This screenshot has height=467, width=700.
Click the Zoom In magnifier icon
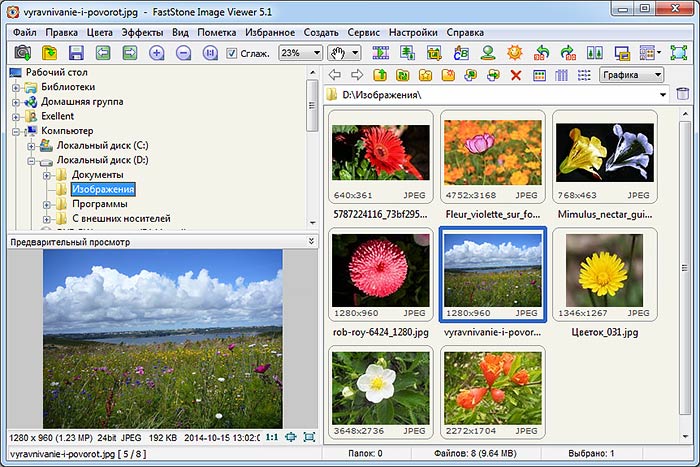pyautogui.click(x=157, y=52)
